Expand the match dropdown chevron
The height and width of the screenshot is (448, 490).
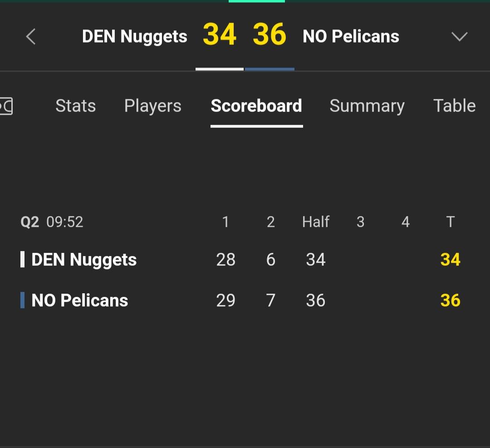(459, 37)
